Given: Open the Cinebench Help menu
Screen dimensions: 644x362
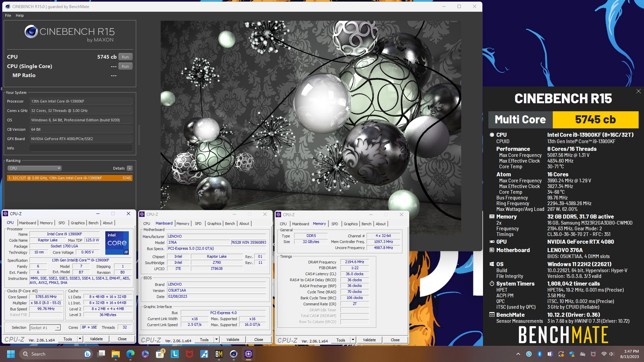Looking at the screenshot, I should pyautogui.click(x=20, y=15).
